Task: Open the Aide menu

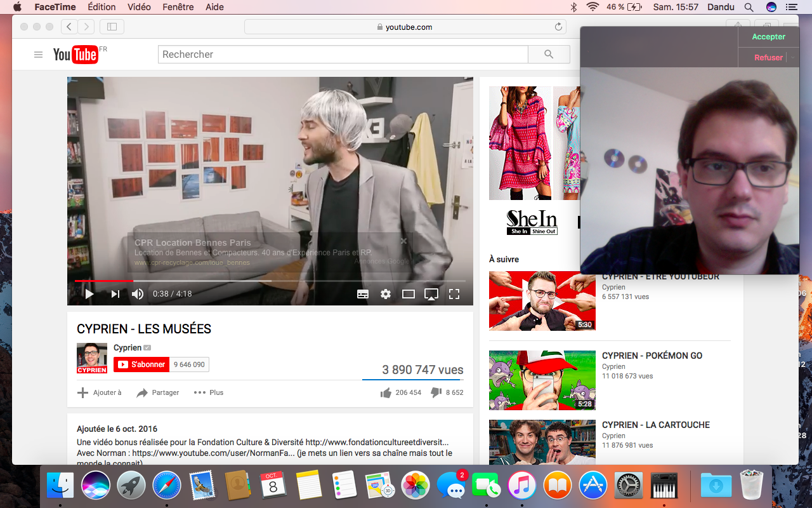Action: [x=214, y=7]
